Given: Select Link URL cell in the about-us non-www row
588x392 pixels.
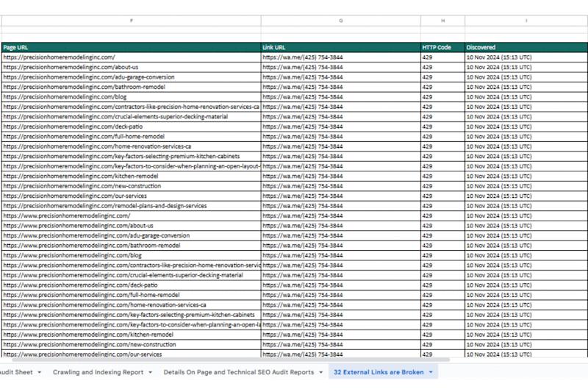Looking at the screenshot, I should click(x=341, y=67).
